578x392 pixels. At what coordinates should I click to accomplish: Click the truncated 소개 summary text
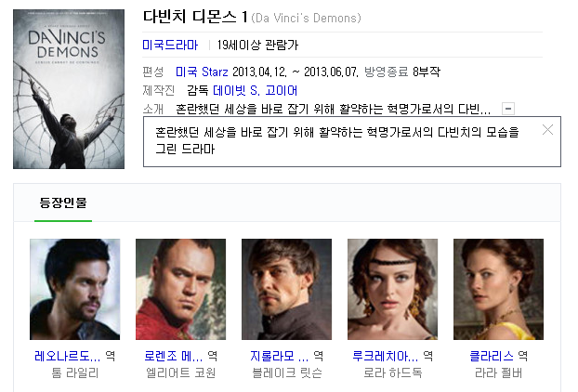[x=334, y=109]
